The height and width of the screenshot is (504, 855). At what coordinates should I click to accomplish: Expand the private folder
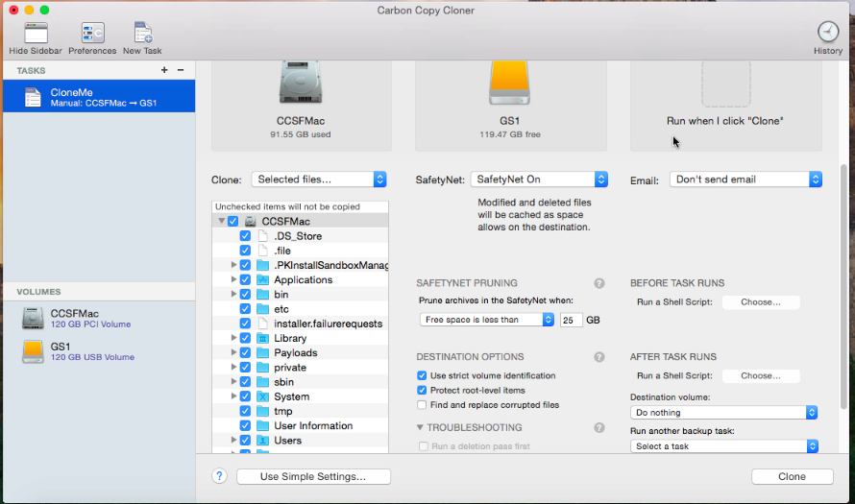pyautogui.click(x=233, y=368)
